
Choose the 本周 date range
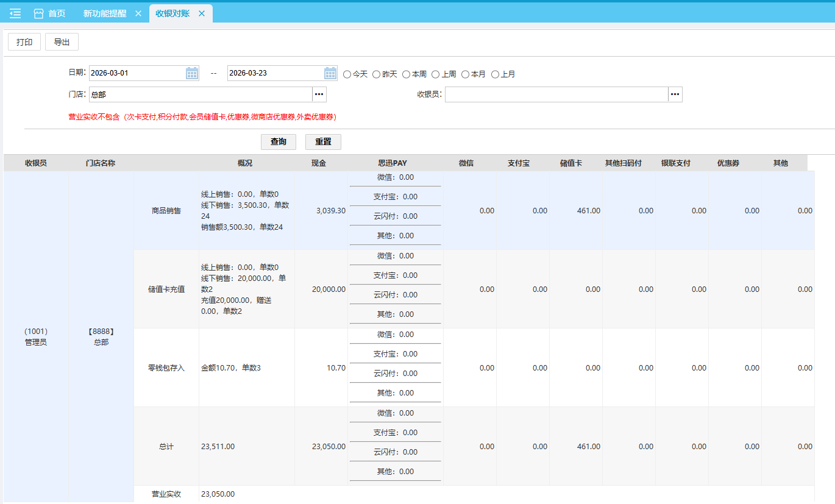[406, 74]
